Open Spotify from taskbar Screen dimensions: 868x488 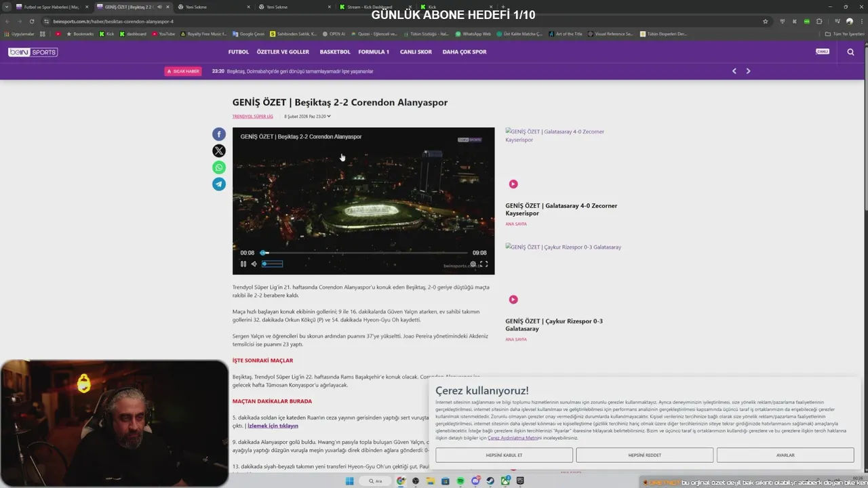460,481
